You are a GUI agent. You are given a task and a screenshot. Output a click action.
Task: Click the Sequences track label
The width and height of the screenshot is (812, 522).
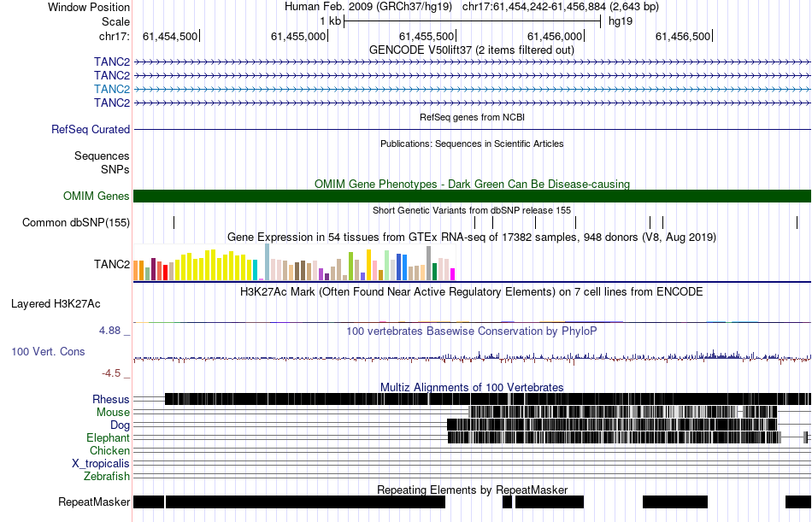point(102,155)
